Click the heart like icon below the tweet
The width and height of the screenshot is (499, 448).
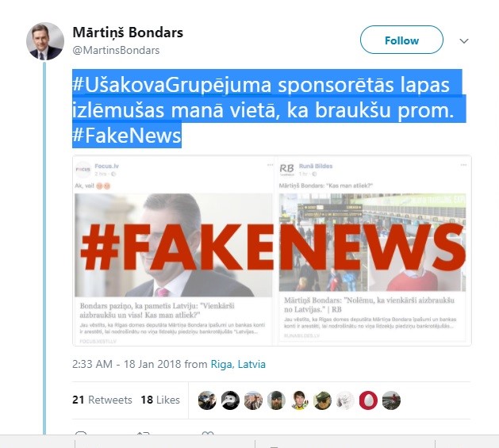point(208,434)
